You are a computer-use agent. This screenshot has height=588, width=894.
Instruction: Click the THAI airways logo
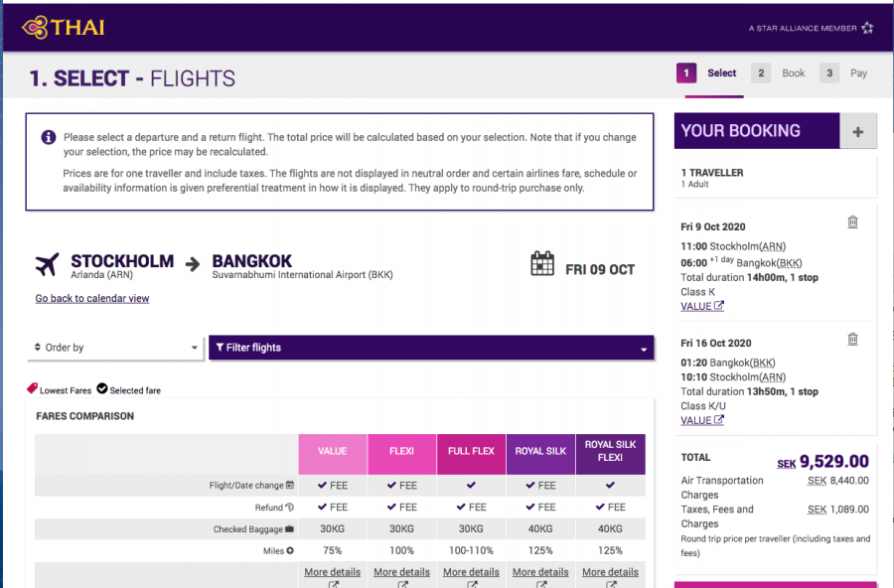click(63, 27)
